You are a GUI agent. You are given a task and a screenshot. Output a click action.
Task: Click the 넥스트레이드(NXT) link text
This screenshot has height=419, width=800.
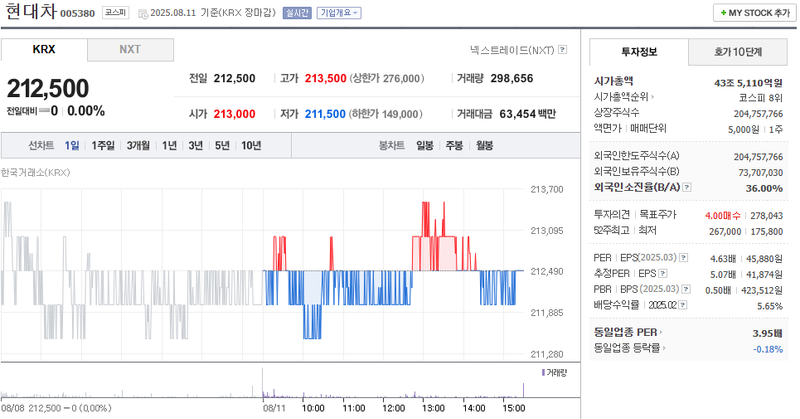click(512, 50)
